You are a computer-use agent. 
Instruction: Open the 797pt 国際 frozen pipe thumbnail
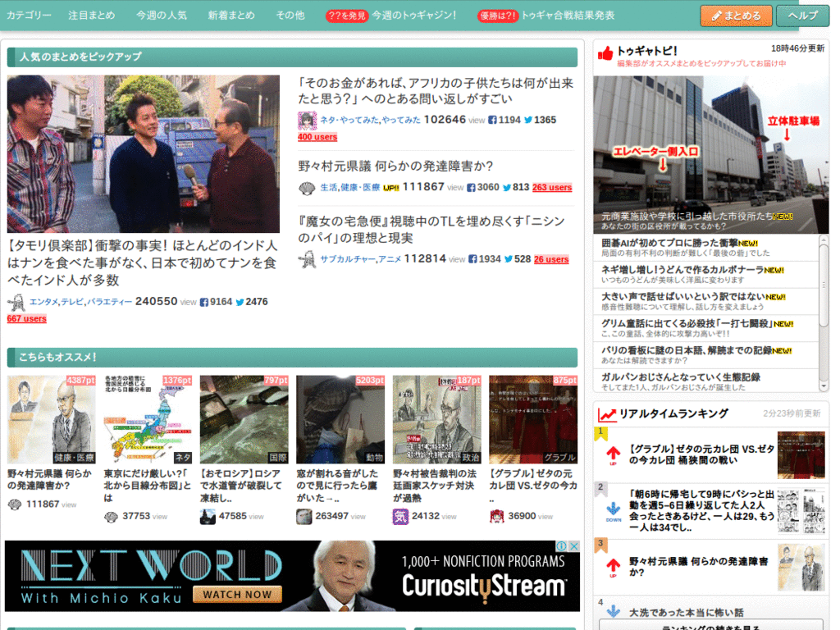coord(244,419)
